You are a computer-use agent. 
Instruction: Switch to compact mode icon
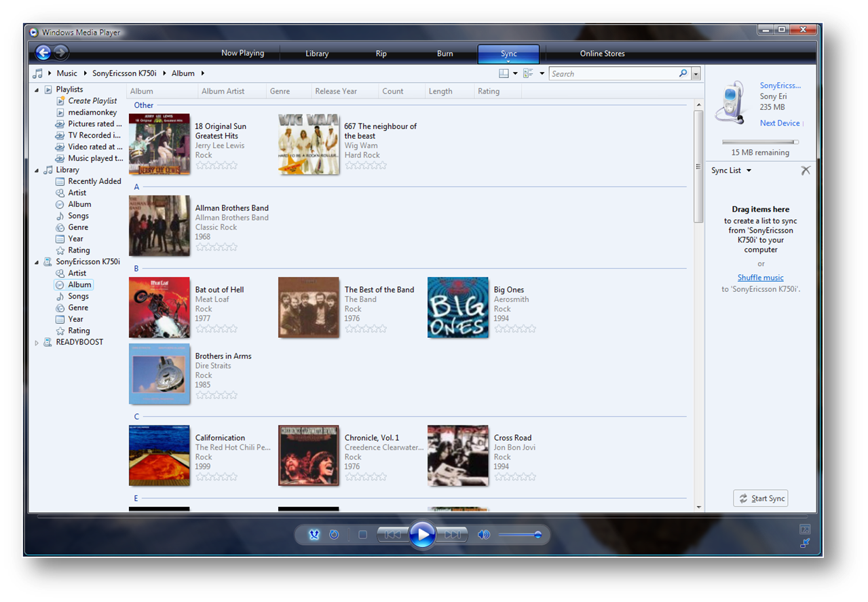(805, 543)
